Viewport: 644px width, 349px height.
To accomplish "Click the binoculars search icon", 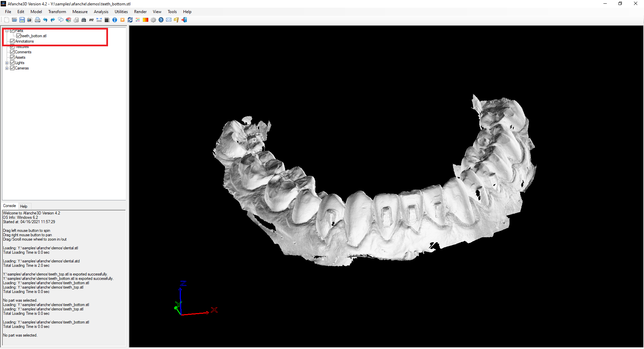I will click(84, 20).
